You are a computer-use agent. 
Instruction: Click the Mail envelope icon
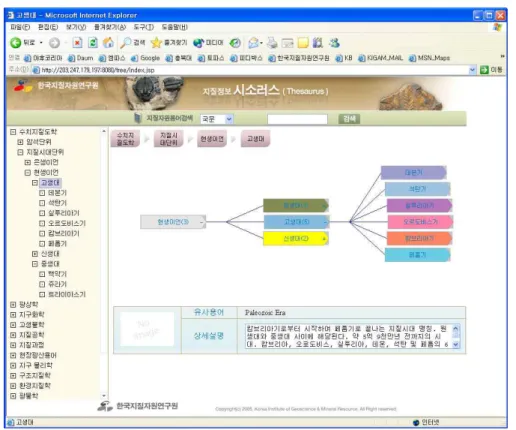point(254,43)
